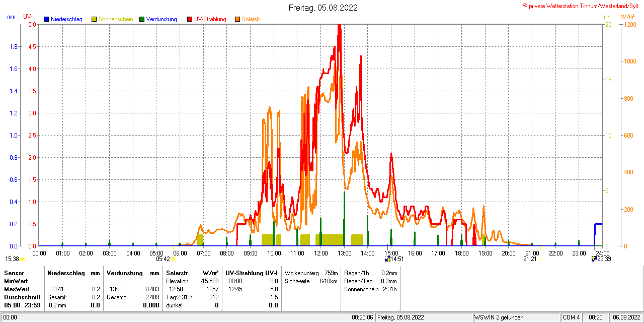The width and height of the screenshot is (644, 323).
Task: Click the UV-I axis unit label
Action: [x=29, y=17]
